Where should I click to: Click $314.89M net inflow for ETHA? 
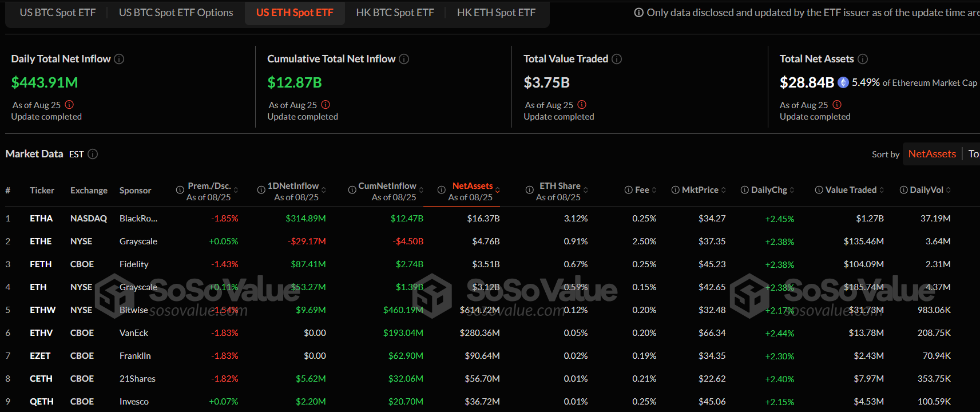(305, 219)
